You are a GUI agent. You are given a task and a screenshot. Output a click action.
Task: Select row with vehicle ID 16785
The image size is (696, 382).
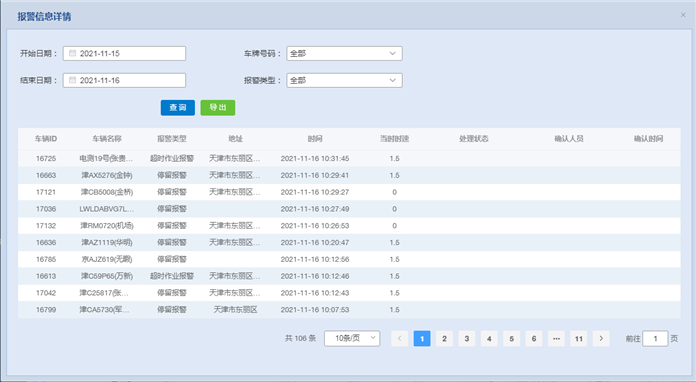[349, 259]
